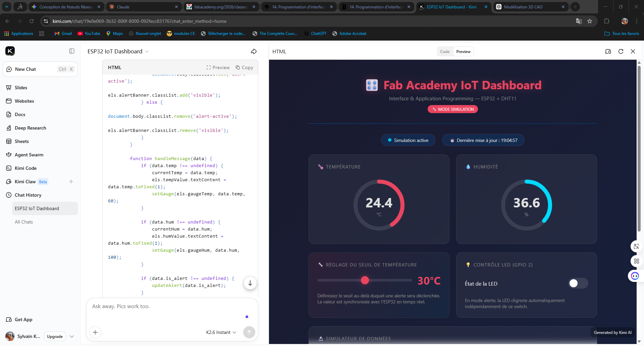Toggle the État de la LED switch

pos(578,283)
